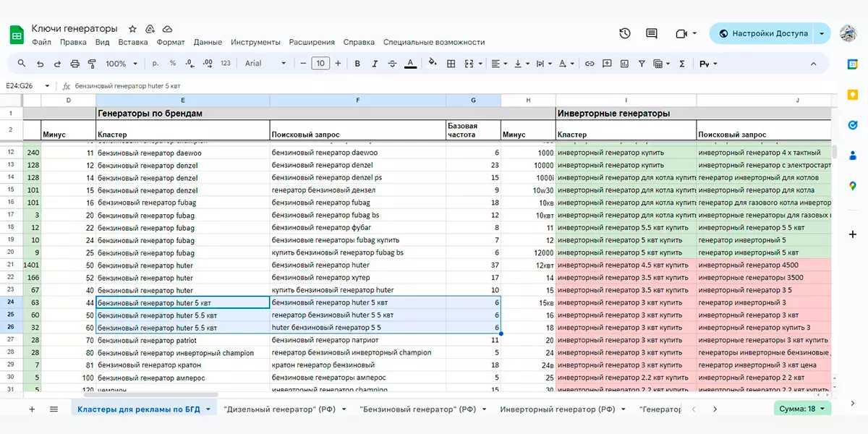868x434 pixels.
Task: Insert a link
Action: pos(590,64)
